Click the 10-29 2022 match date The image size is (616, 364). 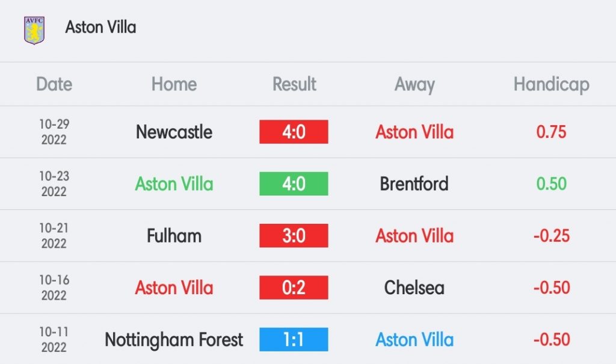(x=54, y=132)
